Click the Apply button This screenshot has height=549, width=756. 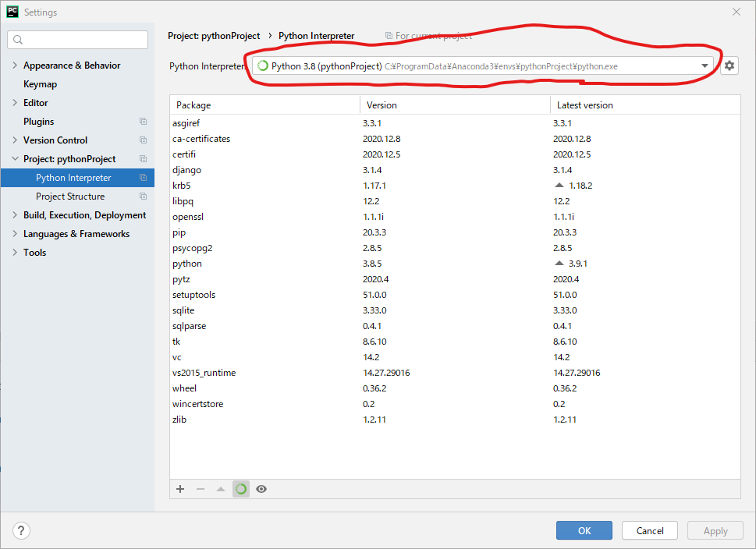point(715,531)
